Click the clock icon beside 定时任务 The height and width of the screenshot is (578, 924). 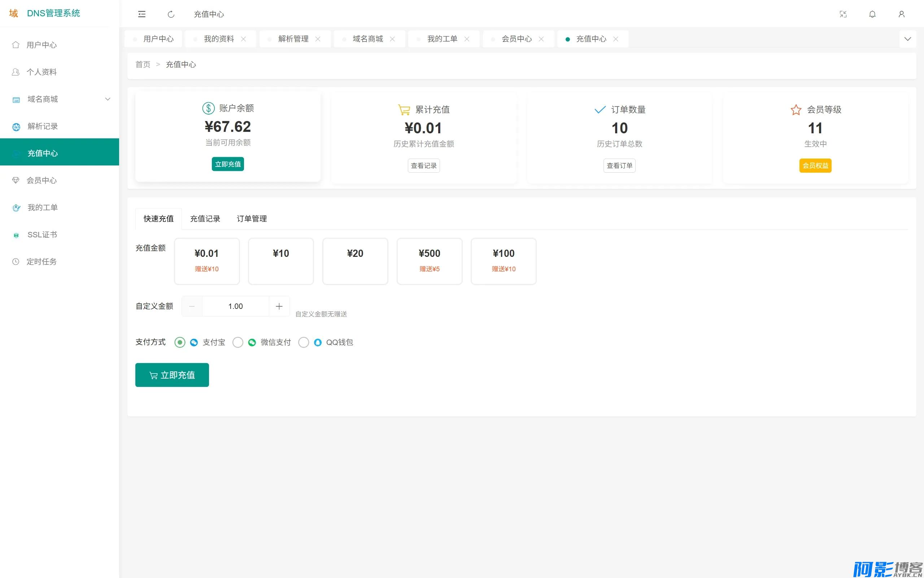click(x=16, y=262)
